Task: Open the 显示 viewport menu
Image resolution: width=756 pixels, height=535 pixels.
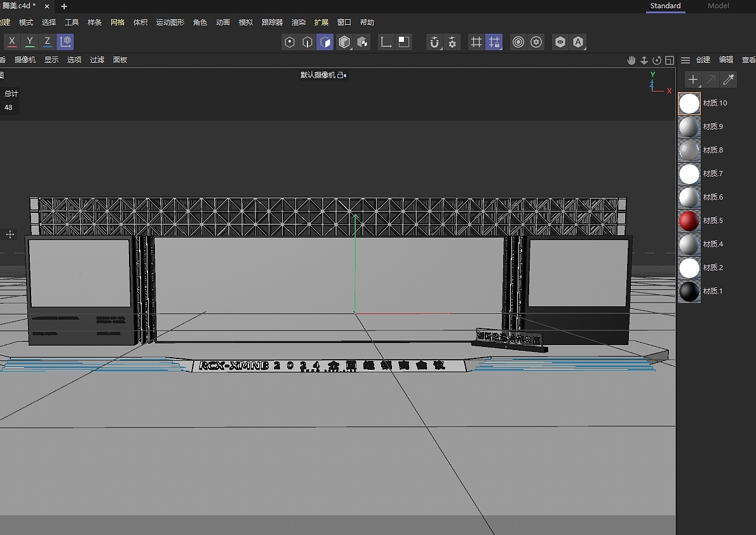Action: point(51,60)
